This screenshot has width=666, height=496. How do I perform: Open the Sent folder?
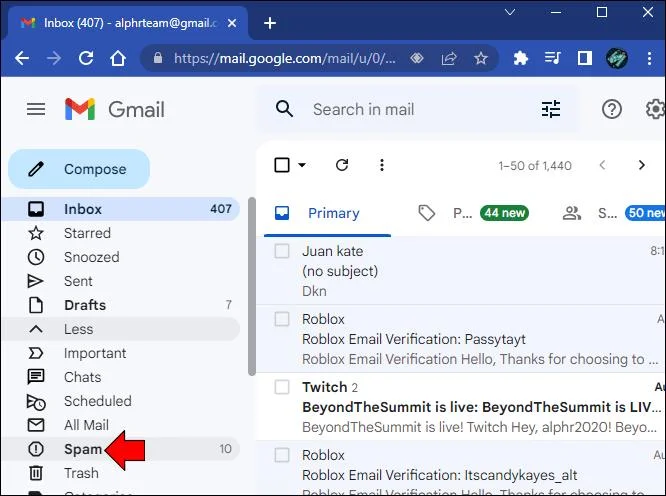(x=121, y=281)
